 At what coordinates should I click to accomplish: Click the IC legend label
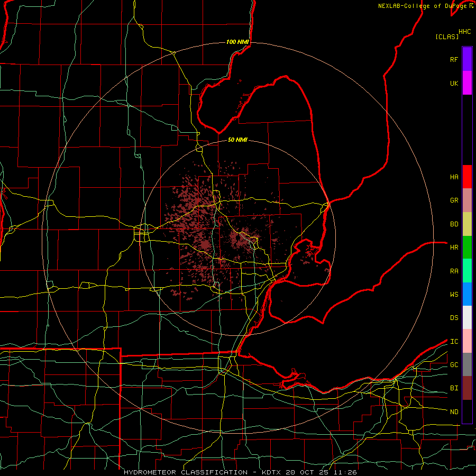[x=454, y=342]
